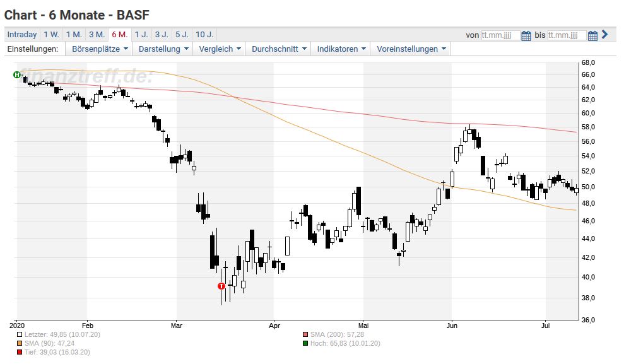Click the 'bis' label
Viewport: 624px width, 364px height.
(x=539, y=35)
